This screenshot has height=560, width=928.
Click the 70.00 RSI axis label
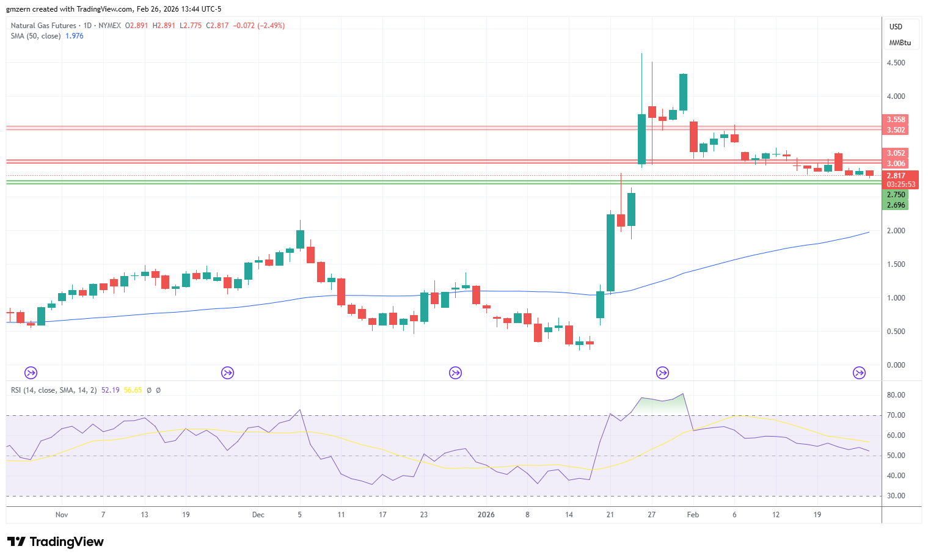(896, 415)
